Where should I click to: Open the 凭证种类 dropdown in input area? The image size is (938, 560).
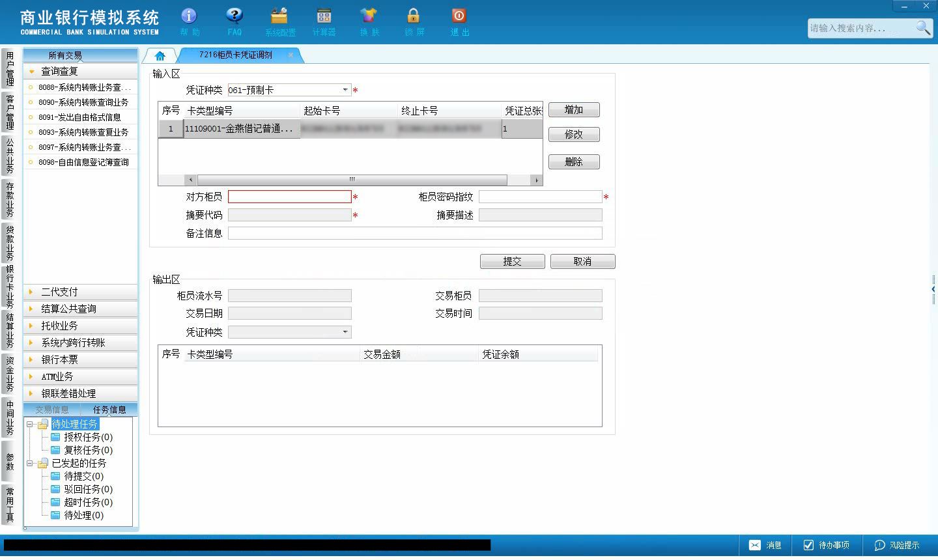pyautogui.click(x=345, y=90)
